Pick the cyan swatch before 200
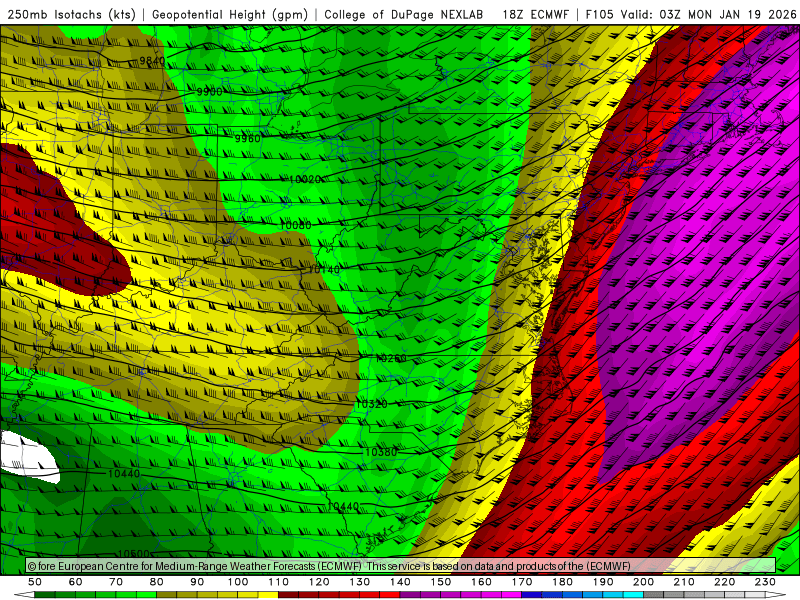Viewport: 800px width, 600px height. click(633, 595)
